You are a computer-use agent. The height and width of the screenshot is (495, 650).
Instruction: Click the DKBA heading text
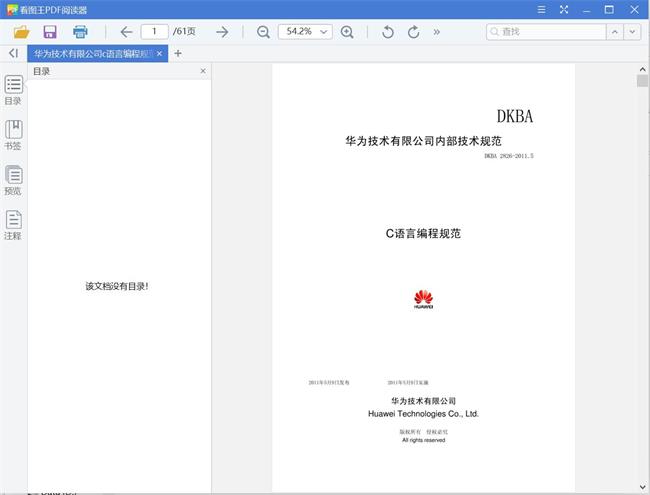(x=515, y=116)
